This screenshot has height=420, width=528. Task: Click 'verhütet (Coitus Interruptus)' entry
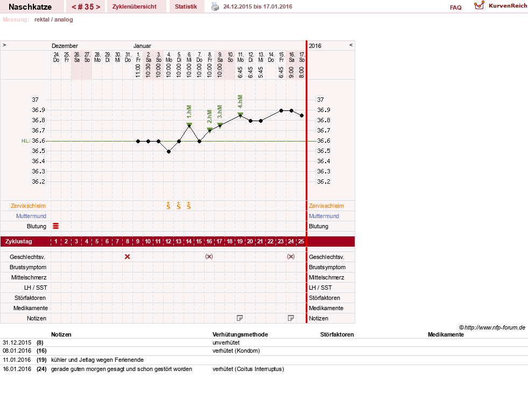pyautogui.click(x=248, y=369)
